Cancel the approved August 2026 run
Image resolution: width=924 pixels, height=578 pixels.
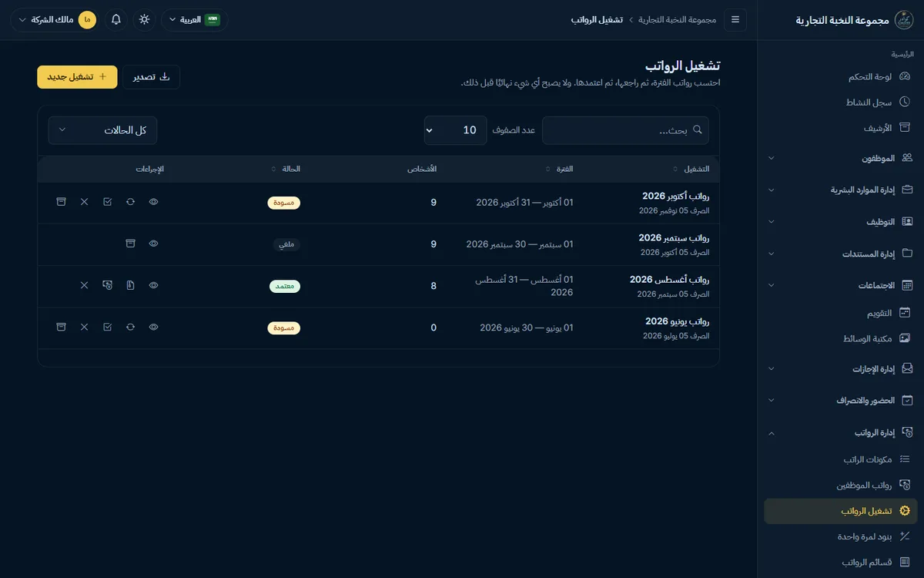point(85,285)
